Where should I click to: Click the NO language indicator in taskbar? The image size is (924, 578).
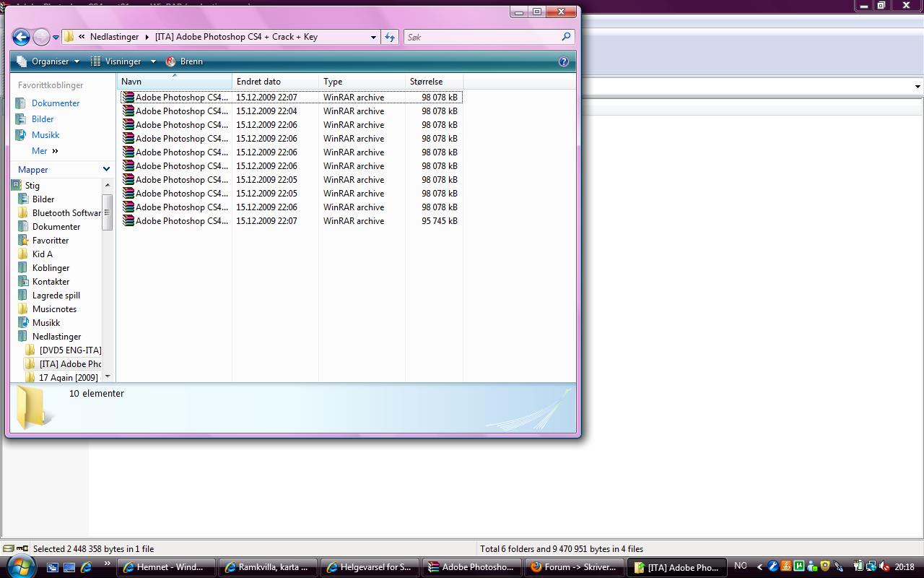[x=741, y=566]
